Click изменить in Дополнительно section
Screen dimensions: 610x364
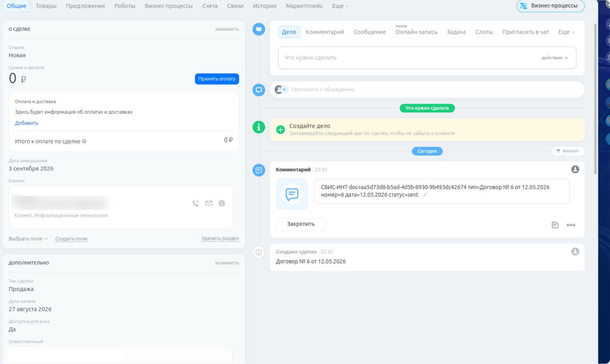coord(227,263)
